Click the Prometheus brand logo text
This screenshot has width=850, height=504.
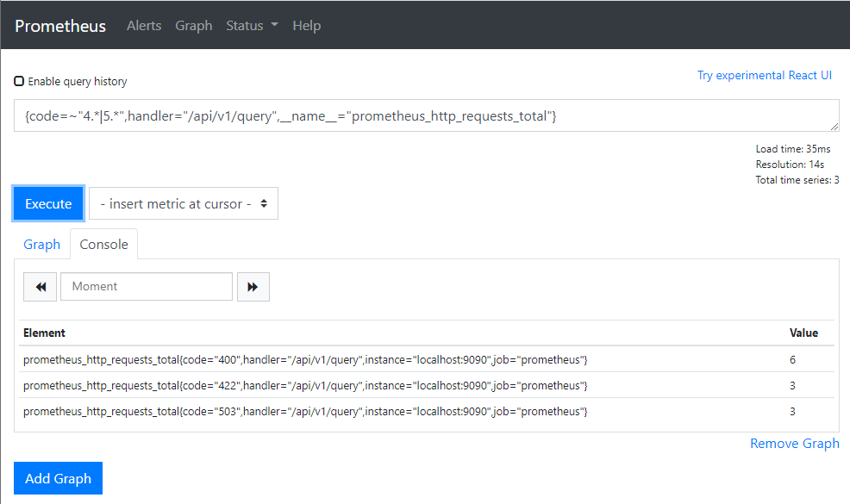pos(60,26)
